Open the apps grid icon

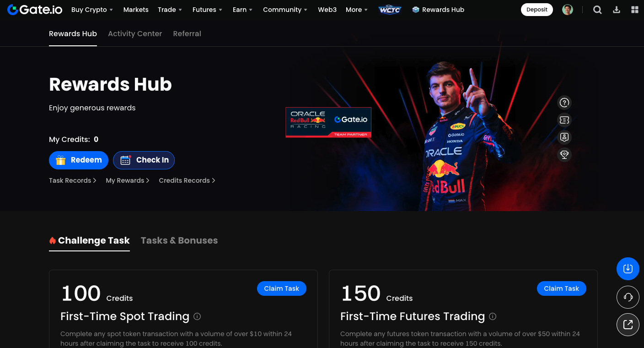pos(634,10)
